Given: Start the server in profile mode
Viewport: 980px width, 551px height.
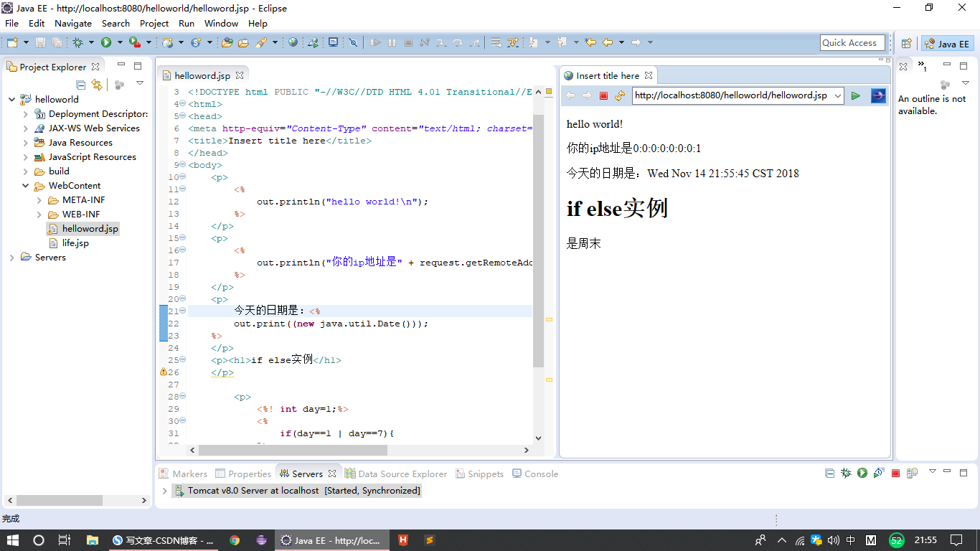Looking at the screenshot, I should pos(879,473).
